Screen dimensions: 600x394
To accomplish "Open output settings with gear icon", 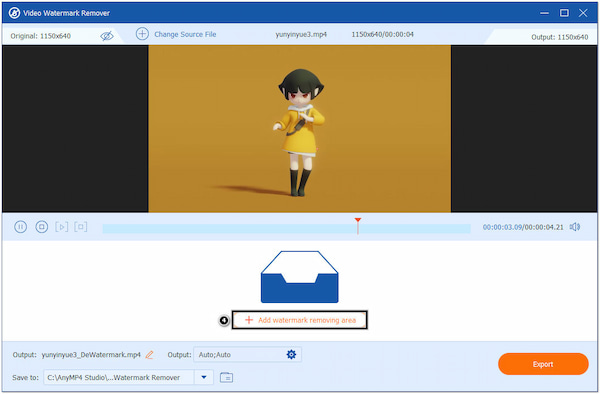I will pyautogui.click(x=291, y=355).
